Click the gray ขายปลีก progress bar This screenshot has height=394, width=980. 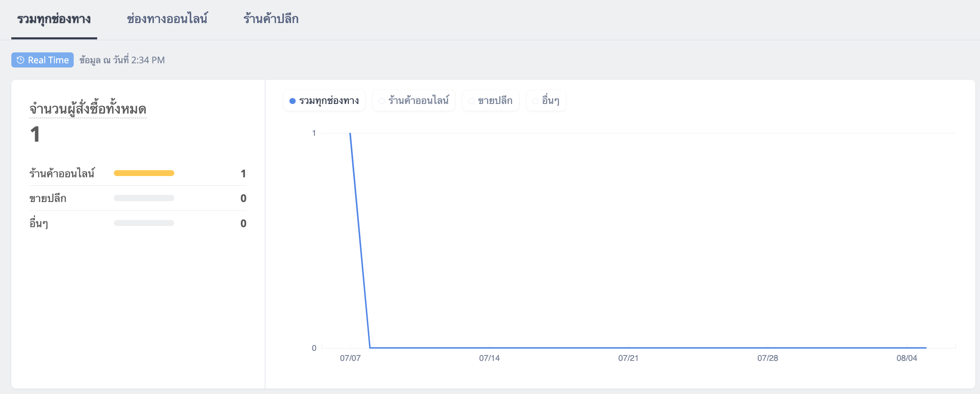(x=144, y=198)
